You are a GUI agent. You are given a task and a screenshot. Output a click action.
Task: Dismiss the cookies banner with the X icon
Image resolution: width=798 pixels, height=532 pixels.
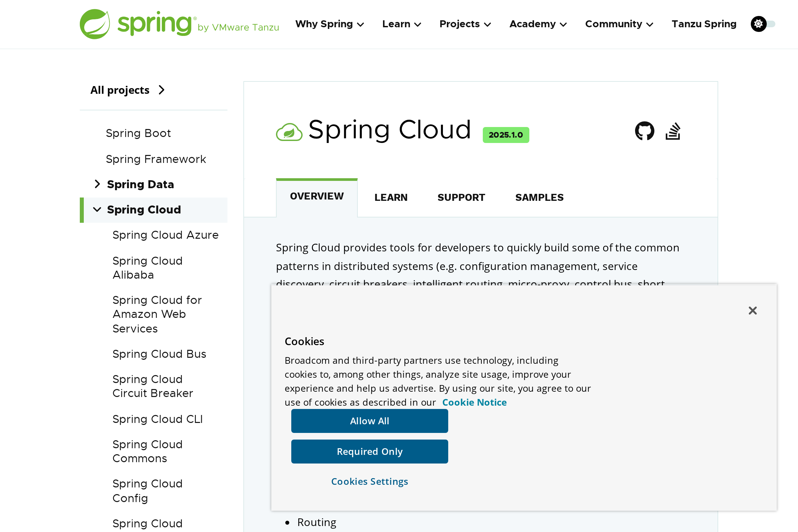[752, 311]
